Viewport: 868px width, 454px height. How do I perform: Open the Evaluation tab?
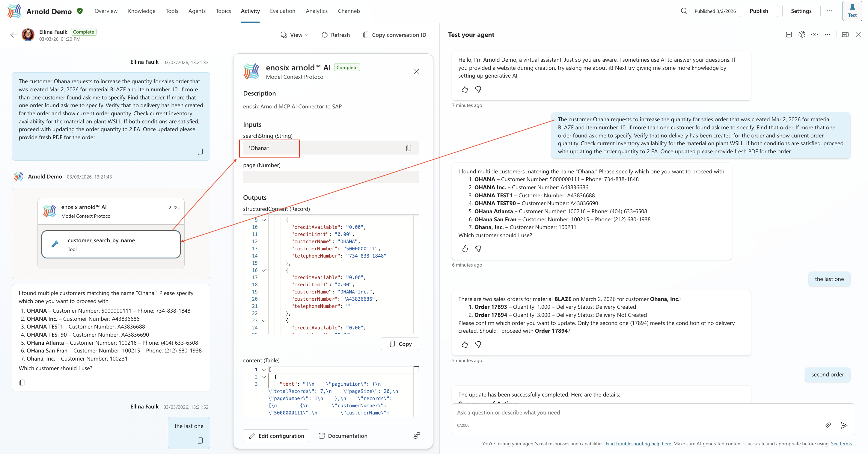[282, 11]
